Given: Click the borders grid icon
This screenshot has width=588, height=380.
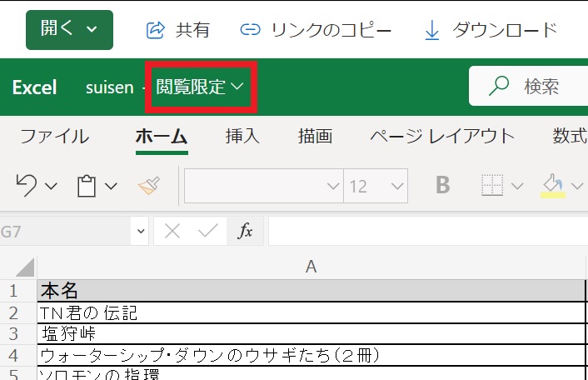Looking at the screenshot, I should click(x=492, y=185).
